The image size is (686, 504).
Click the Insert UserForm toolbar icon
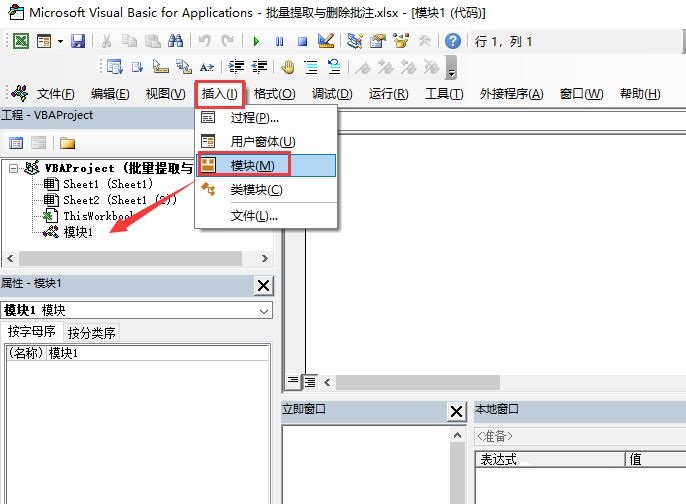pyautogui.click(x=44, y=41)
